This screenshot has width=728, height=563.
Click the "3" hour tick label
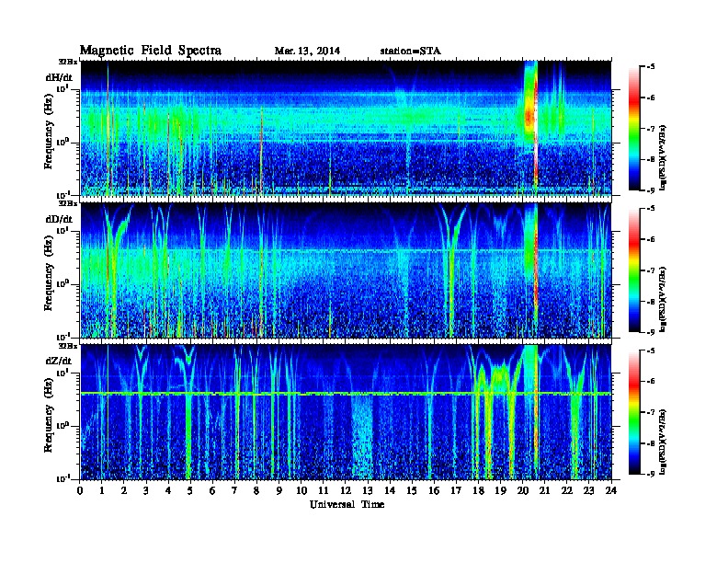click(146, 491)
